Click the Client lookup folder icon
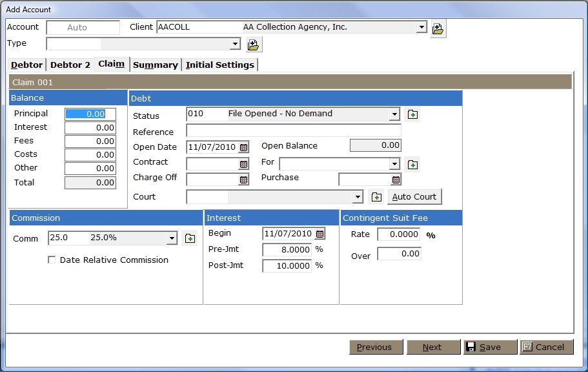The height and width of the screenshot is (372, 588). point(438,28)
